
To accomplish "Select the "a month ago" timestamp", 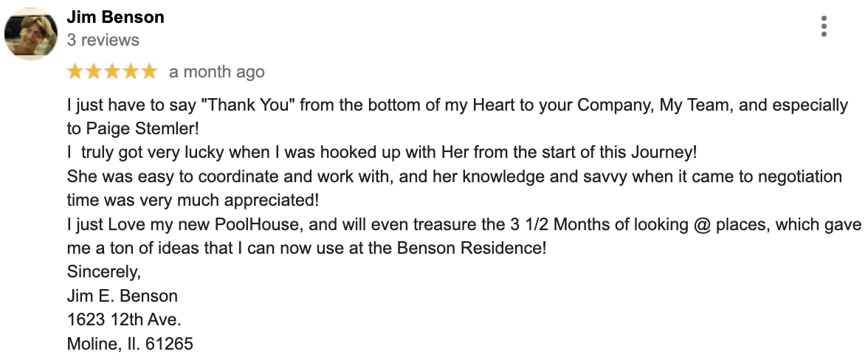I will (217, 72).
